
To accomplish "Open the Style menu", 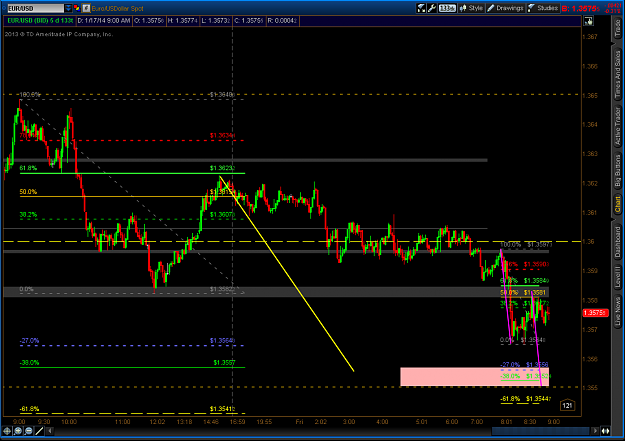I will pos(471,8).
